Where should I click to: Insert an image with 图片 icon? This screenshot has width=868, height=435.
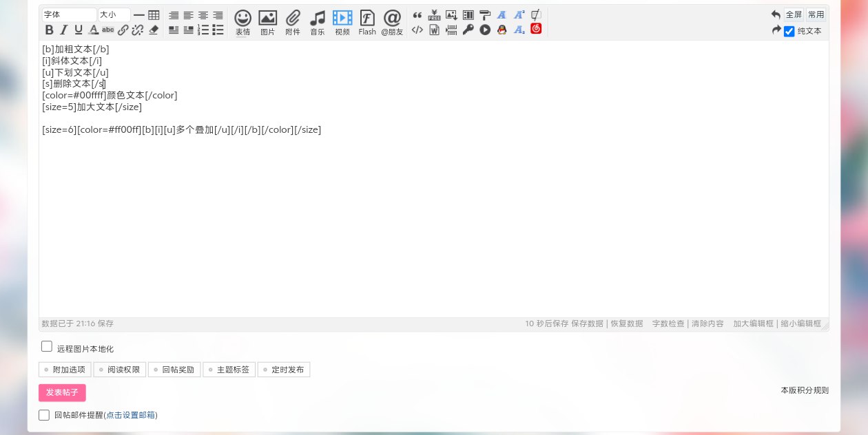click(x=267, y=23)
